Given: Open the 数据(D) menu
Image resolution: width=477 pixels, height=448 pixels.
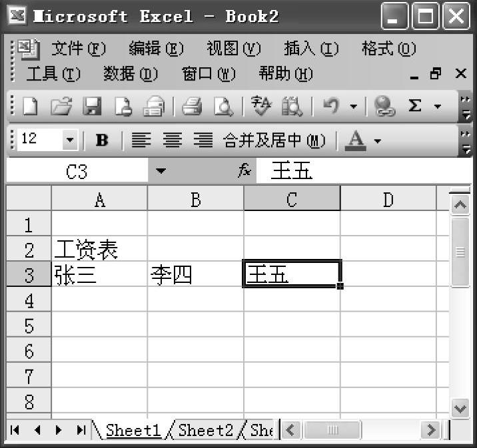Looking at the screenshot, I should point(131,74).
